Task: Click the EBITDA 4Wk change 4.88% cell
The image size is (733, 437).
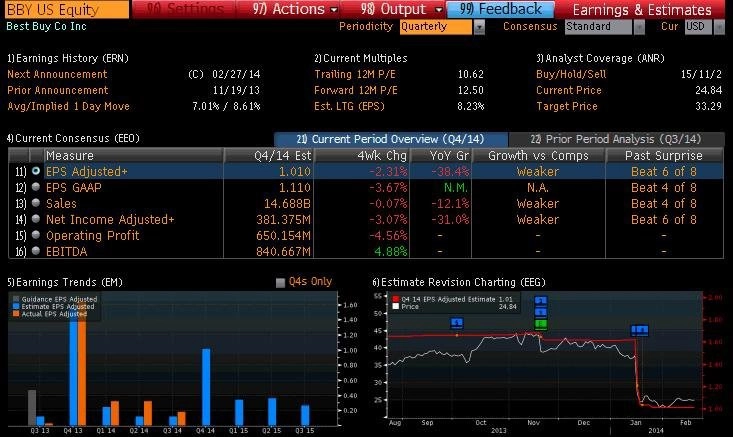Action: [391, 251]
